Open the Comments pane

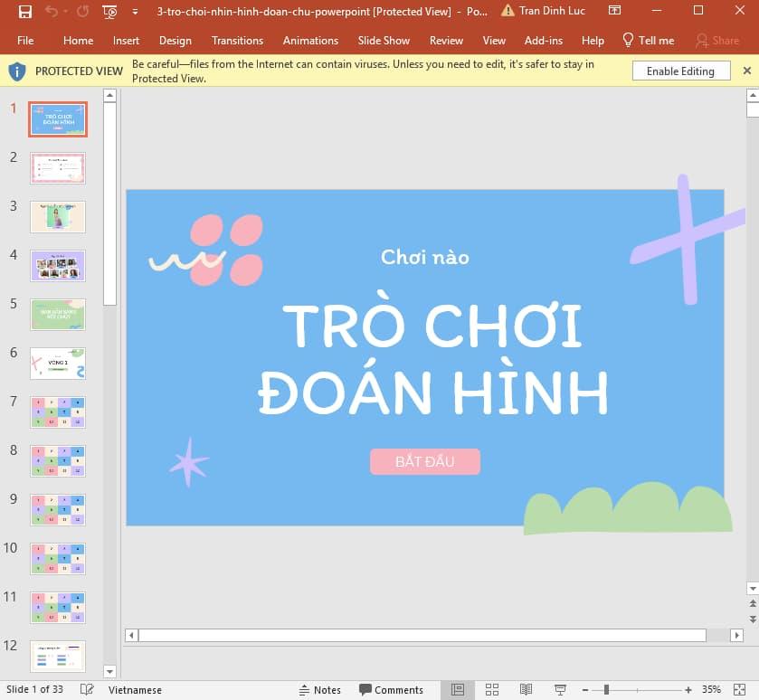coord(386,689)
